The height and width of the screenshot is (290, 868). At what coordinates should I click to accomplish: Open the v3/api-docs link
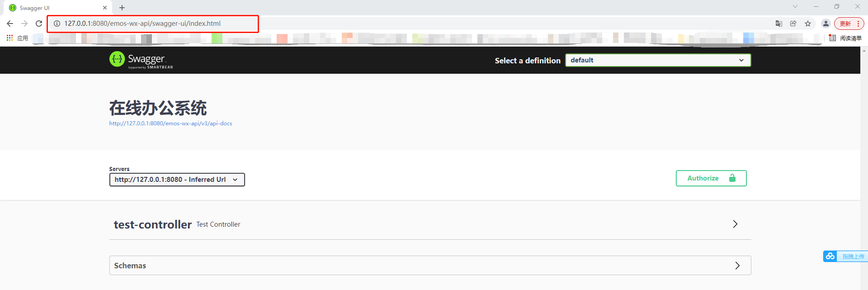[x=170, y=124]
